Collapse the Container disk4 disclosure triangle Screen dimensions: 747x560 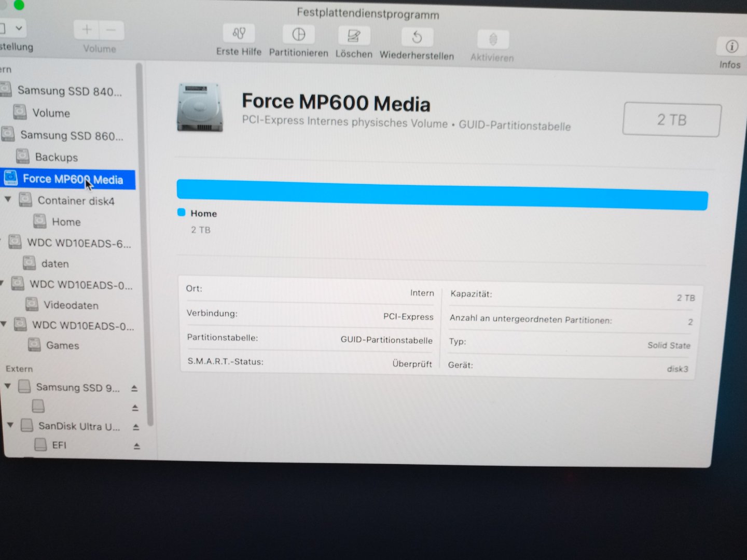coord(8,199)
